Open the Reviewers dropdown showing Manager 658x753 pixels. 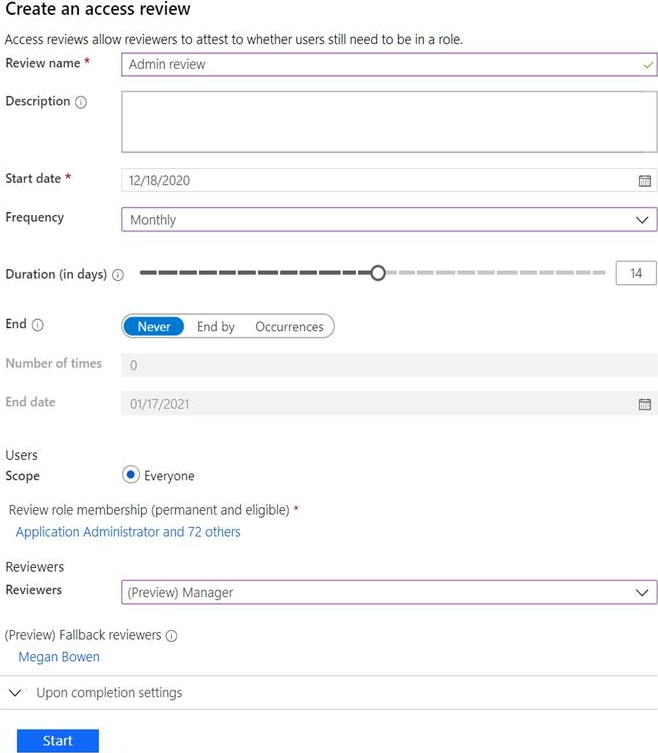[x=388, y=592]
